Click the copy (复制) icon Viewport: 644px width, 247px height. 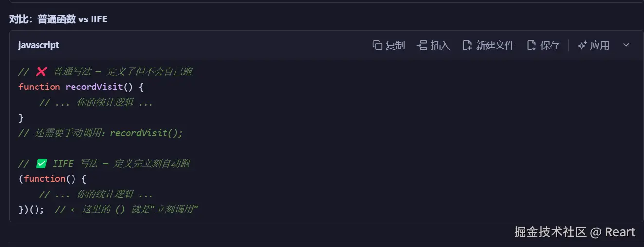pos(377,45)
